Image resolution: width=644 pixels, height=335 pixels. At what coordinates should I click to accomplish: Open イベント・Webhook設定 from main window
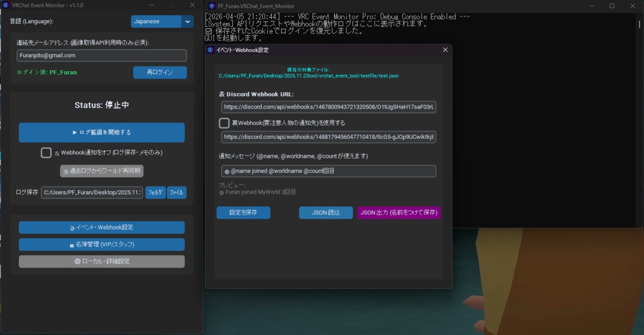101,228
